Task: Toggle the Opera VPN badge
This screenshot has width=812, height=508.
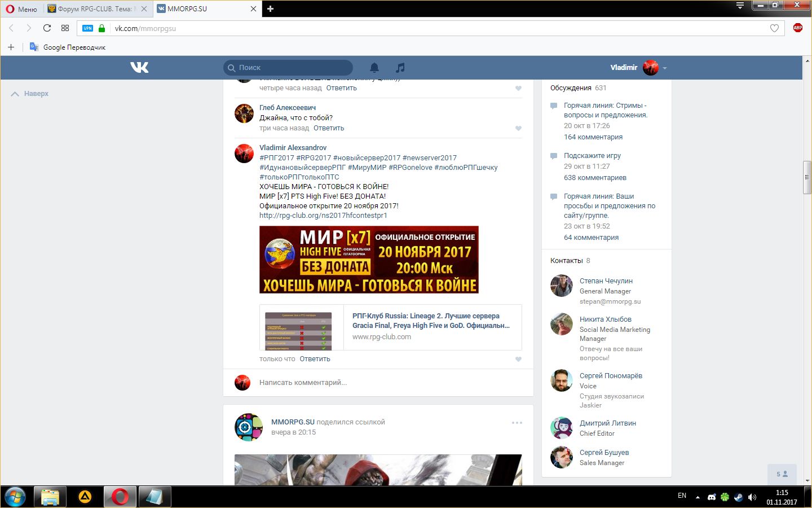Action: [x=87, y=28]
